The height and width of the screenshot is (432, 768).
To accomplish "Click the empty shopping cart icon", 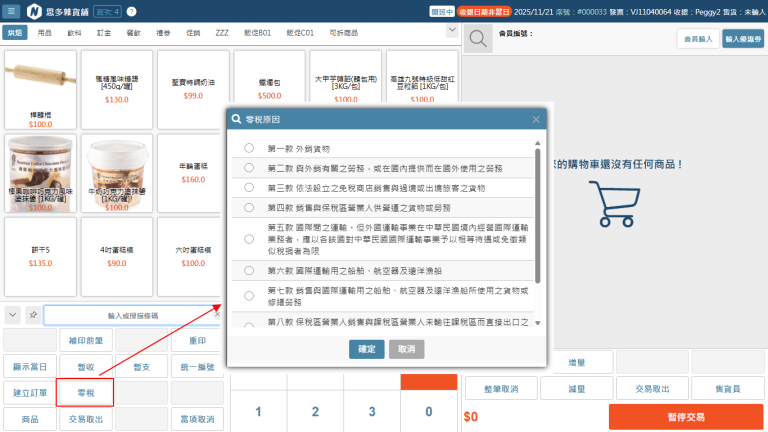I will 613,206.
